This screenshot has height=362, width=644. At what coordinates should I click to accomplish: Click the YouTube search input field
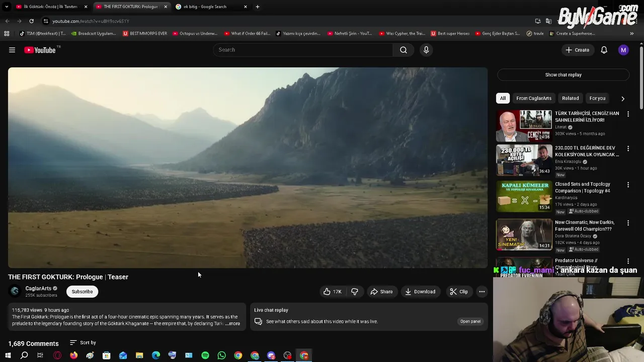coord(303,50)
